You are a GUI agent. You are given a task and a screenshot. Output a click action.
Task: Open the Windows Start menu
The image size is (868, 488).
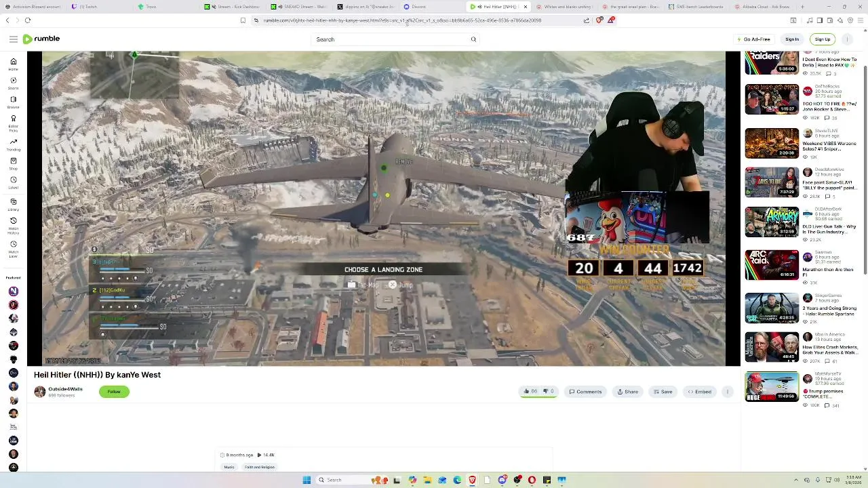click(x=307, y=480)
